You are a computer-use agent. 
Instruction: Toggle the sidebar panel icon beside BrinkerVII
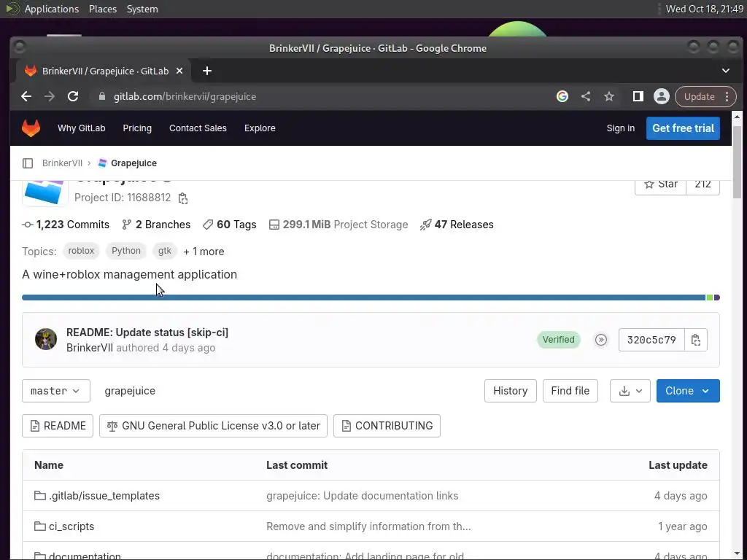[x=28, y=163]
